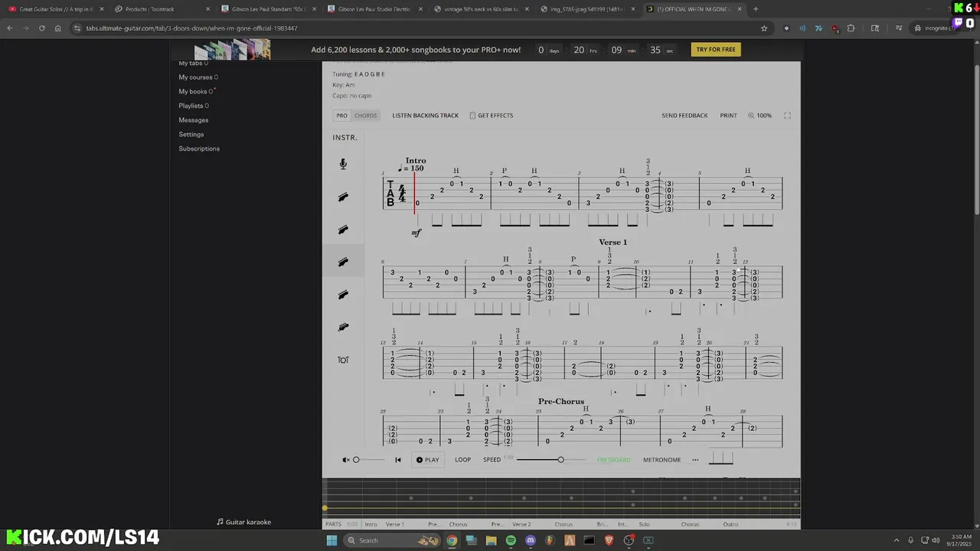Click the volume slider handle
Image resolution: width=980 pixels, height=551 pixels.
(356, 460)
